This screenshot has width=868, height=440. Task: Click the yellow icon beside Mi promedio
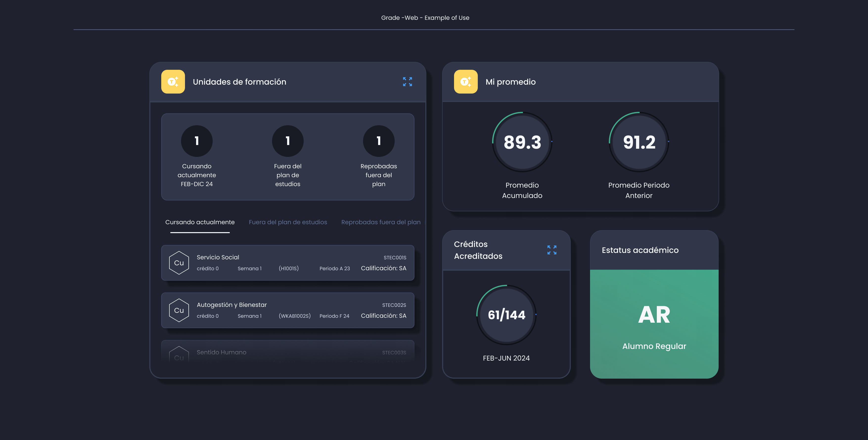(x=466, y=82)
